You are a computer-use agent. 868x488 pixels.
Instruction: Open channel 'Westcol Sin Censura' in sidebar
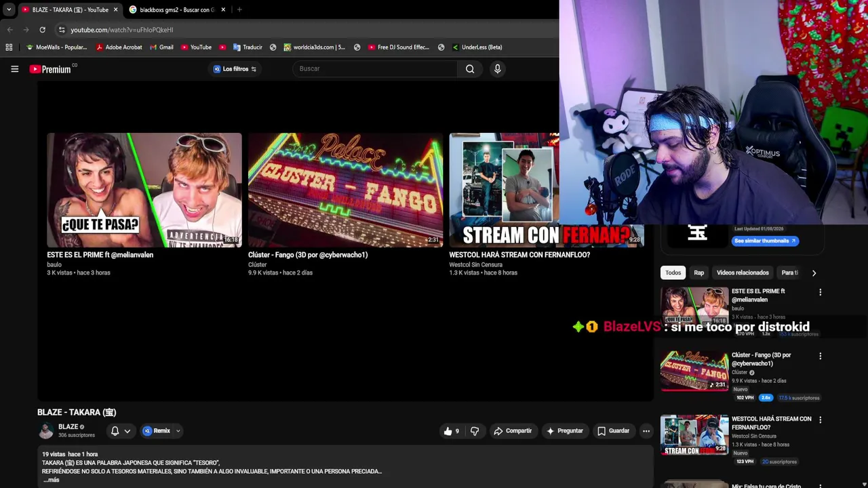pos(754,436)
